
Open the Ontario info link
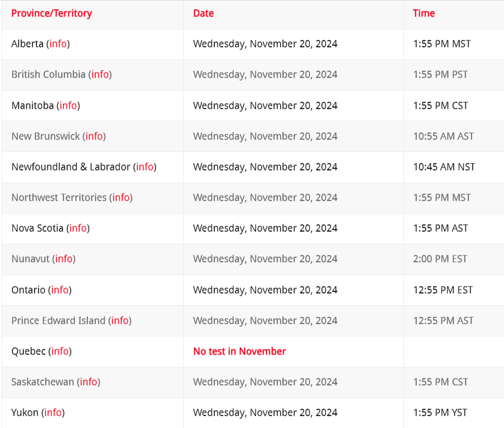[x=60, y=290]
